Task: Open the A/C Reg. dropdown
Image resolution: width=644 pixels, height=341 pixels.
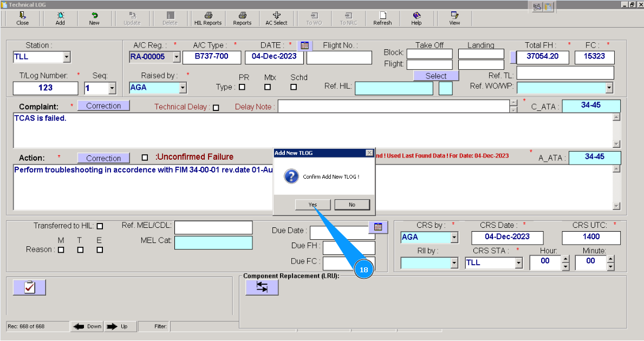Action: 177,57
